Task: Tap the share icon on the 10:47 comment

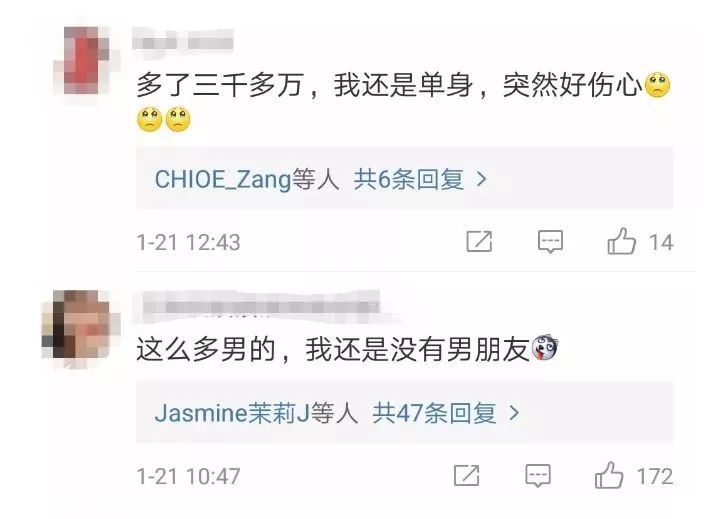Action: pyautogui.click(x=466, y=475)
